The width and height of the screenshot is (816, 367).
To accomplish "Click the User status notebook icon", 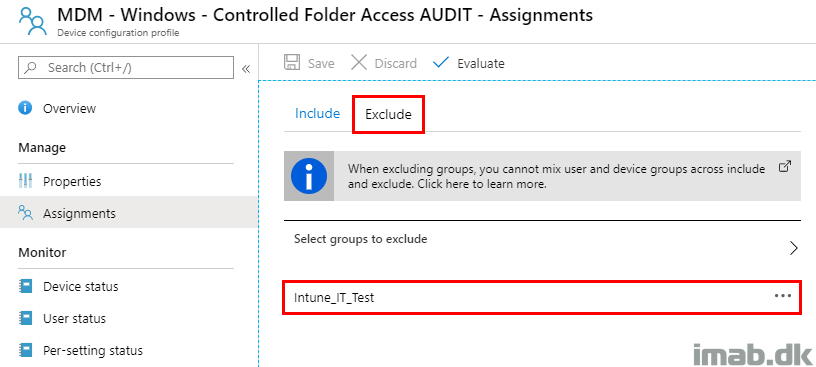I will click(25, 318).
